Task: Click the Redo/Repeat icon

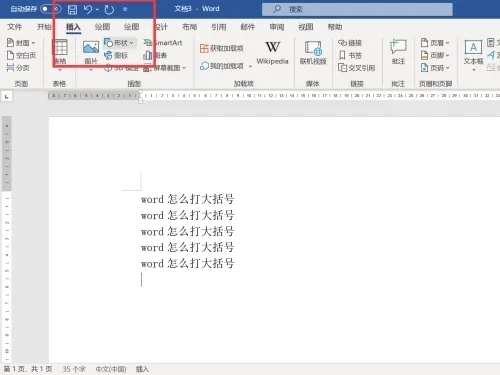Action: coord(109,9)
